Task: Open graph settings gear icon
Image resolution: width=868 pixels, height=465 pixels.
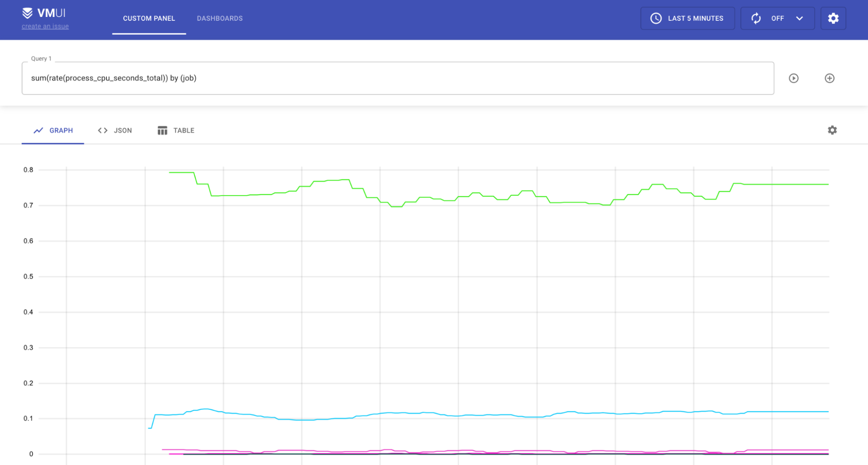Action: 832,130
